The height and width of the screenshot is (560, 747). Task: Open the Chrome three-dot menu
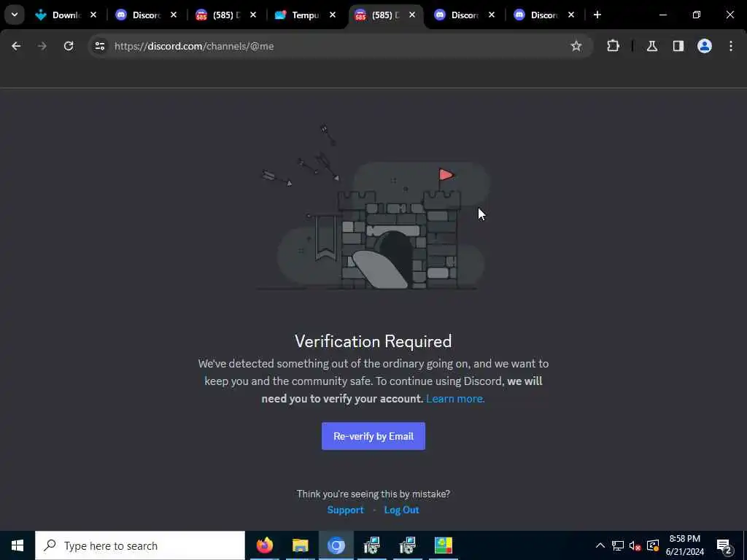[x=731, y=46]
